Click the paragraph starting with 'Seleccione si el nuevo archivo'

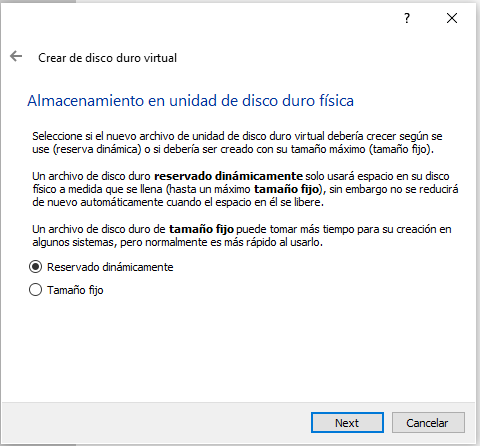pos(237,143)
